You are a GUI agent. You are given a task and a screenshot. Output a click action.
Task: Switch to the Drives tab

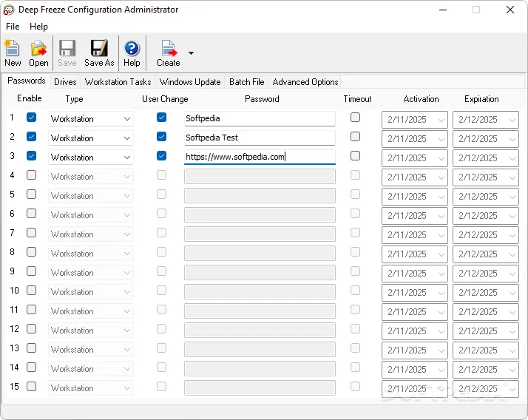coord(65,82)
